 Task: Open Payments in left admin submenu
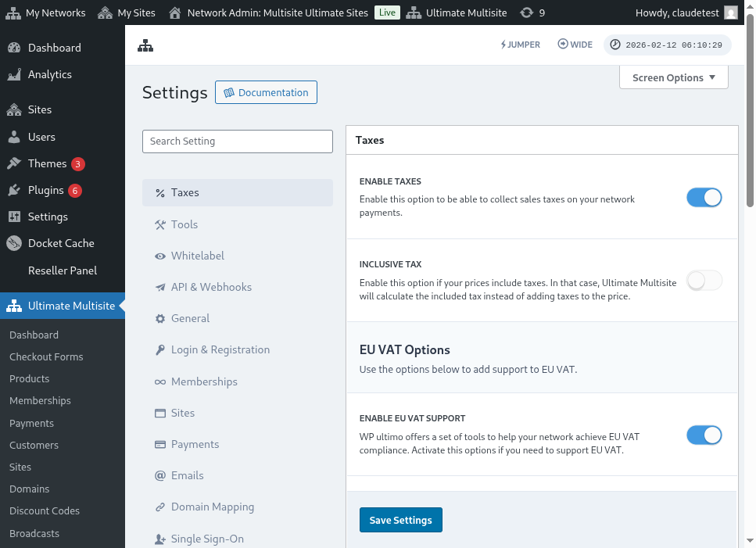coord(31,424)
